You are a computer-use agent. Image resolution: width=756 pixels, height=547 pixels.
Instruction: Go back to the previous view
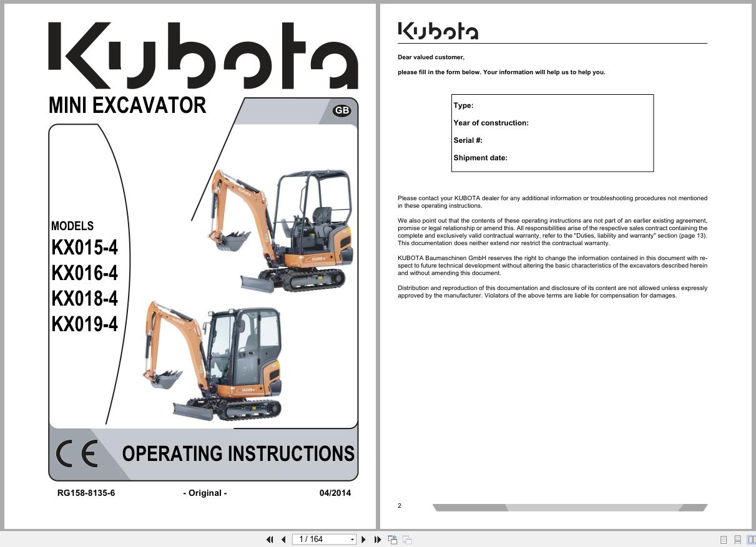(393, 539)
